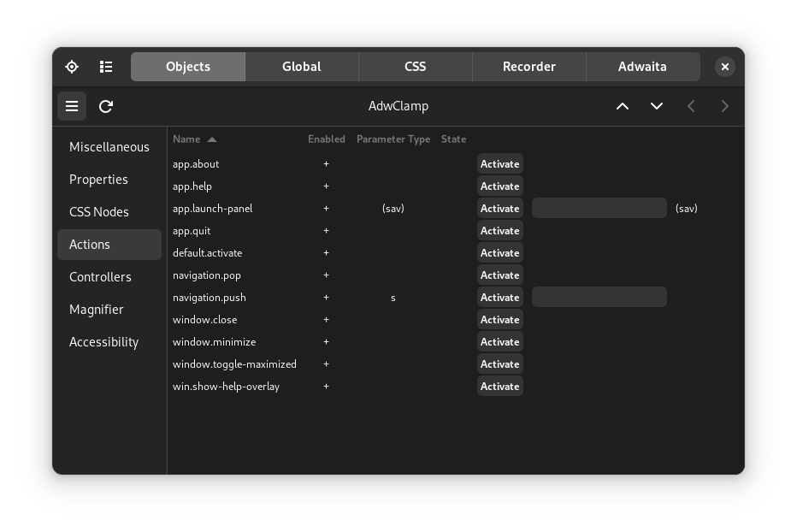Click the back navigation arrow

[691, 105]
